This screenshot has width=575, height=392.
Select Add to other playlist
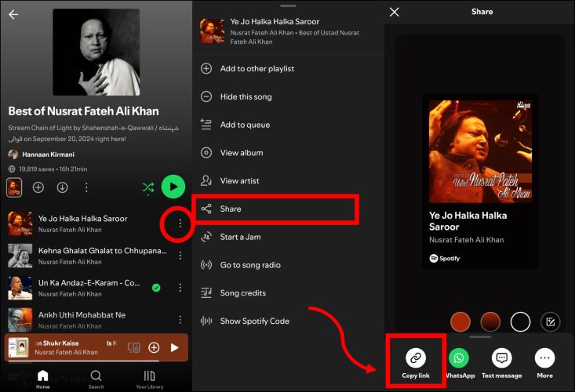[287, 68]
